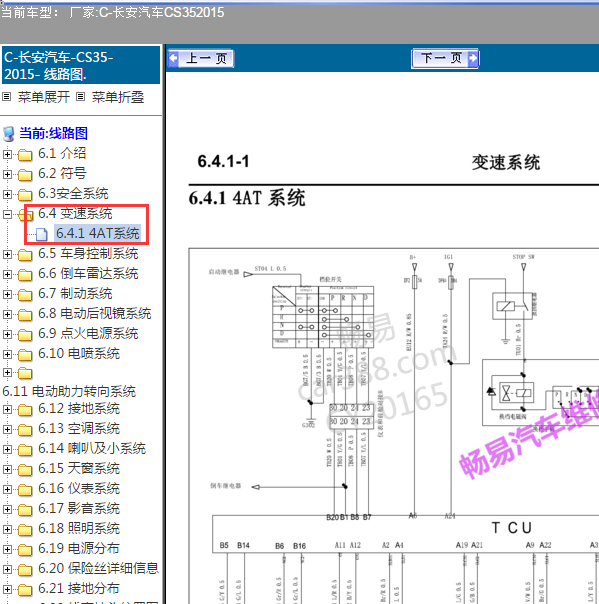Click folder icon of 6.18 照明系统

(25, 530)
